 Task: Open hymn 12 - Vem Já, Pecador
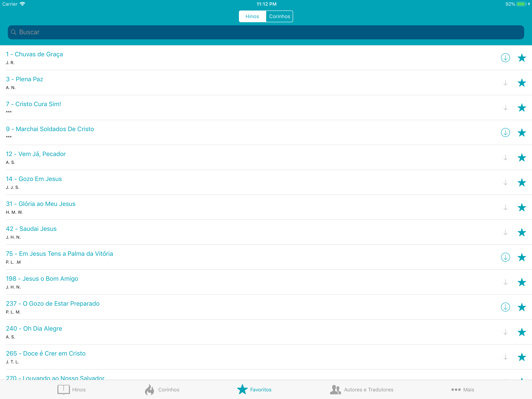(266, 157)
